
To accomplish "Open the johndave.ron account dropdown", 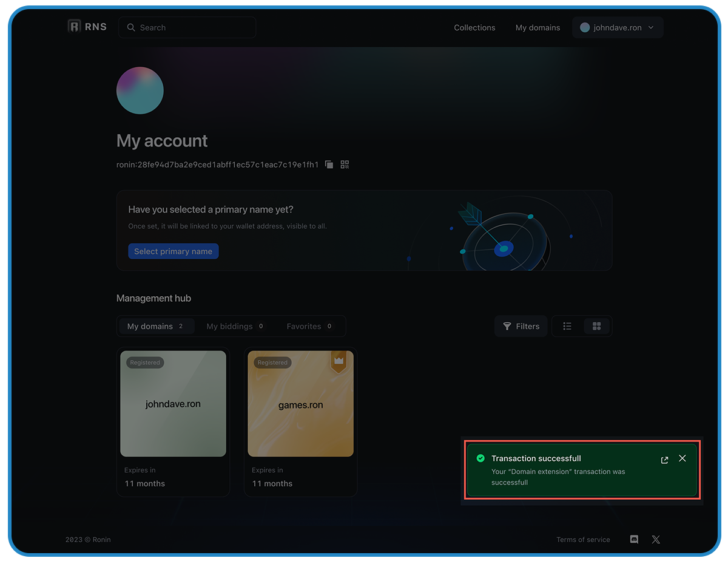I will coord(618,27).
